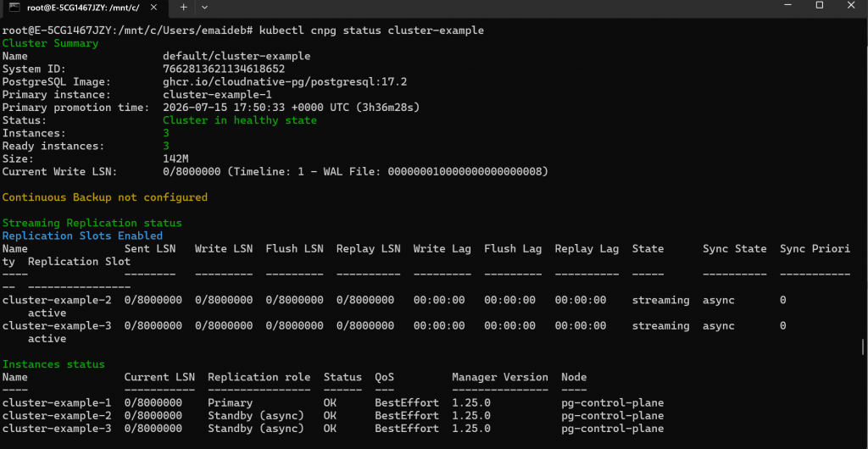Viewport: 868px width, 449px height.
Task: Open a new terminal tab with plus
Action: pyautogui.click(x=184, y=7)
